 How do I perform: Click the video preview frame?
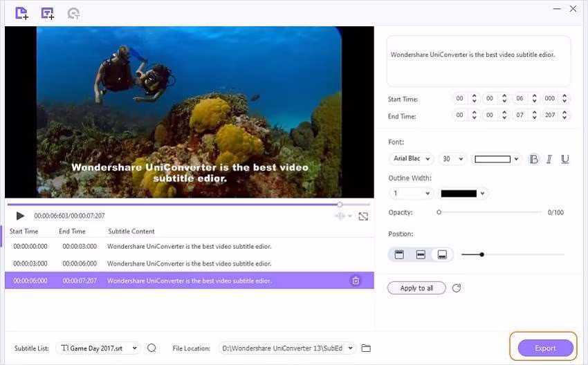click(x=190, y=112)
